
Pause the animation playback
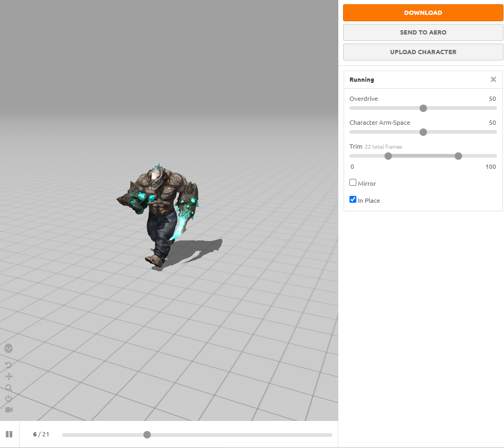coord(9,434)
